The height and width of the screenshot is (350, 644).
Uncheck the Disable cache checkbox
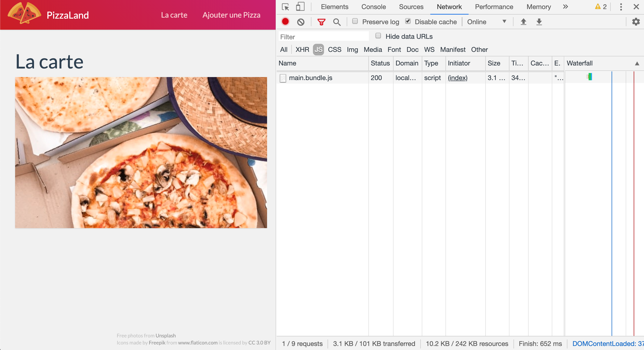point(408,21)
